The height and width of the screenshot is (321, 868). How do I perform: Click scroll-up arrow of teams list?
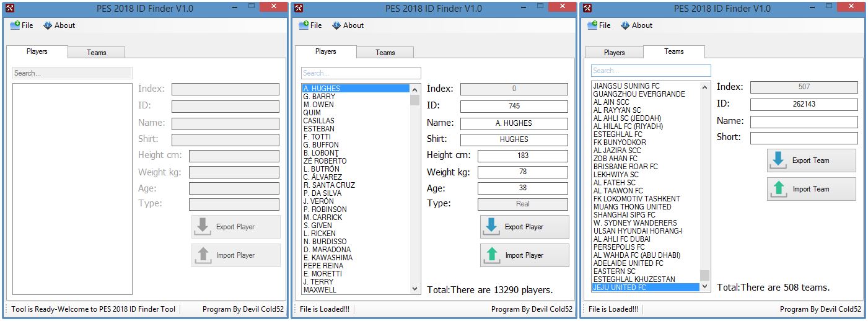[x=704, y=87]
